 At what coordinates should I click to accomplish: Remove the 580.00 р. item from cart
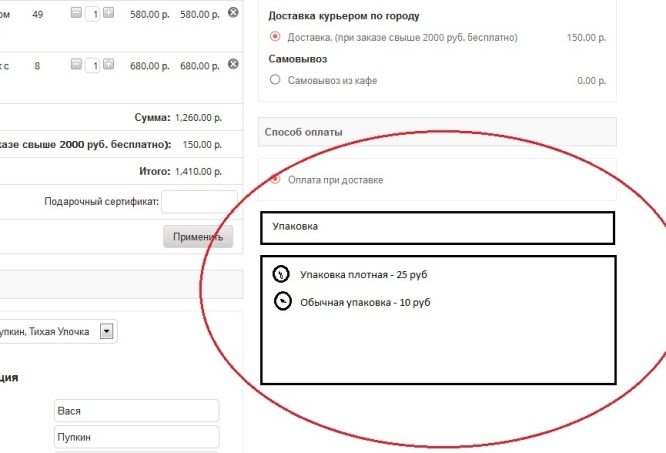(x=233, y=12)
